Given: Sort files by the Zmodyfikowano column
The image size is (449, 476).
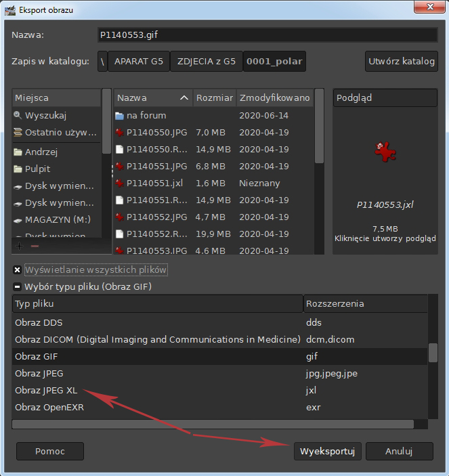Looking at the screenshot, I should tap(274, 98).
